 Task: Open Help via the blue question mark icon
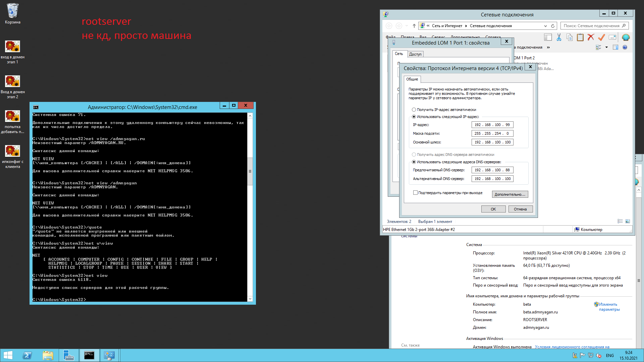coord(625,47)
